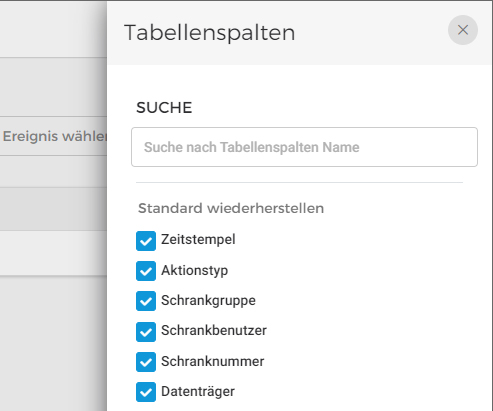The image size is (493, 411).
Task: Close the Tabellenspalten panel
Action: coord(463,30)
